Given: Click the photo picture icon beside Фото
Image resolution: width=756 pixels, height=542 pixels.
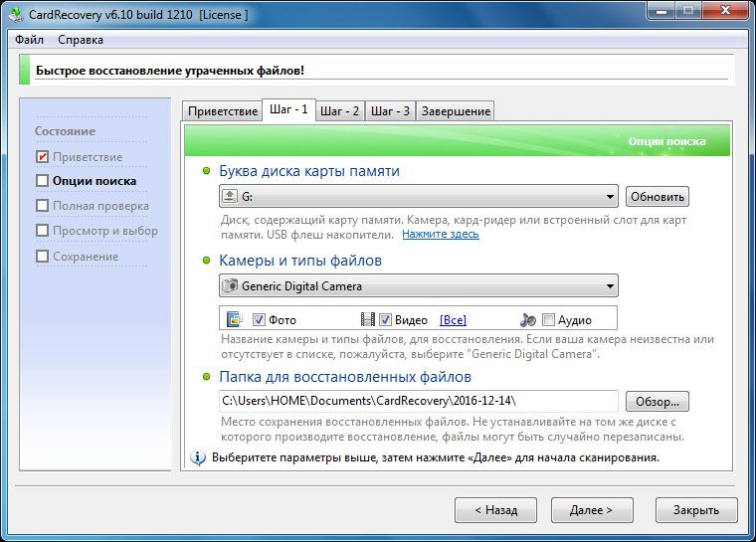Looking at the screenshot, I should click(x=235, y=319).
